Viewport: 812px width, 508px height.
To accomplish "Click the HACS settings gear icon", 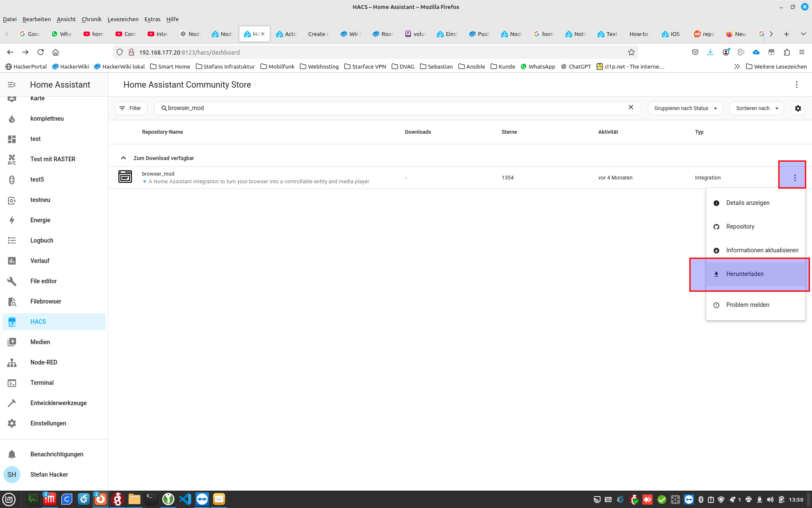I will pyautogui.click(x=798, y=108).
